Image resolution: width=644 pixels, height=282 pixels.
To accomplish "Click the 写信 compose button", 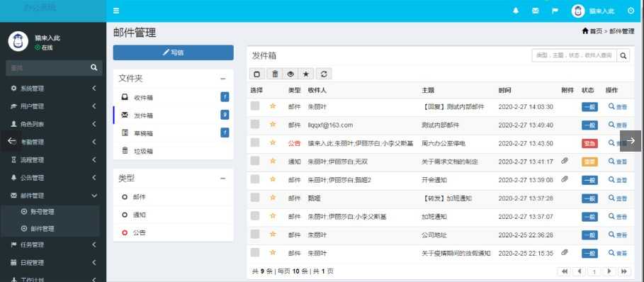I will [x=174, y=52].
